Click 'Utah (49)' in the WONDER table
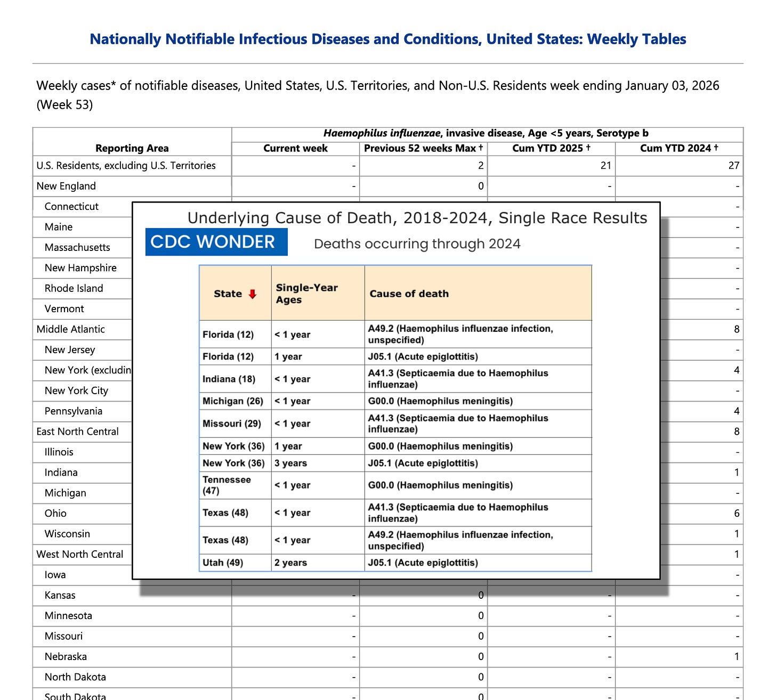776x700 pixels. [223, 563]
